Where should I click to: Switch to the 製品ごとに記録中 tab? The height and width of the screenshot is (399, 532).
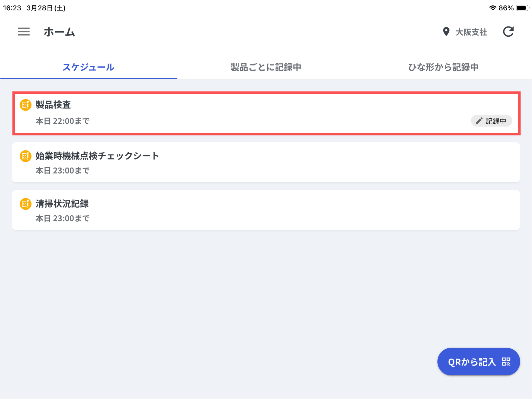point(266,67)
